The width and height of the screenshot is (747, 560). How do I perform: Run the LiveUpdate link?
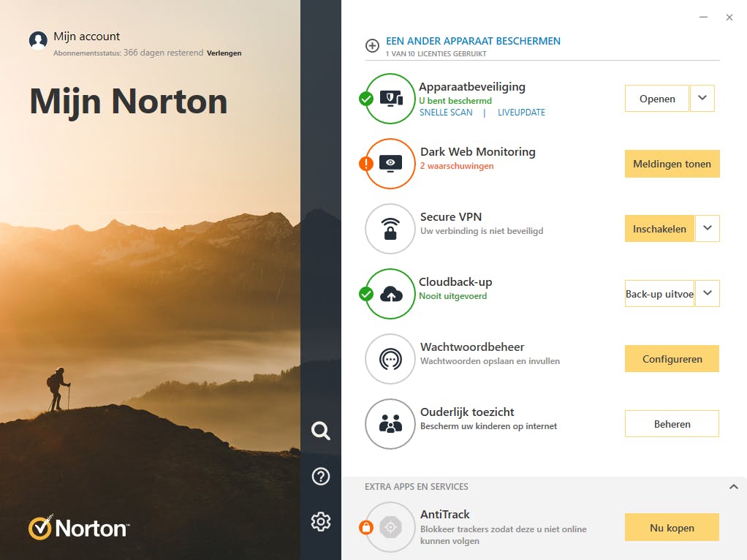[521, 113]
